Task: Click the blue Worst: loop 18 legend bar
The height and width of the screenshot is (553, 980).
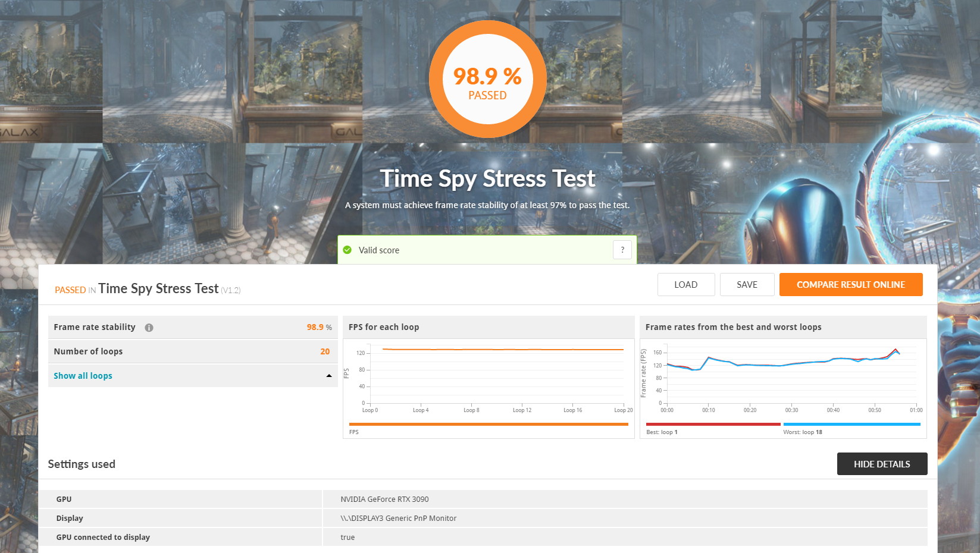Action: pyautogui.click(x=852, y=425)
